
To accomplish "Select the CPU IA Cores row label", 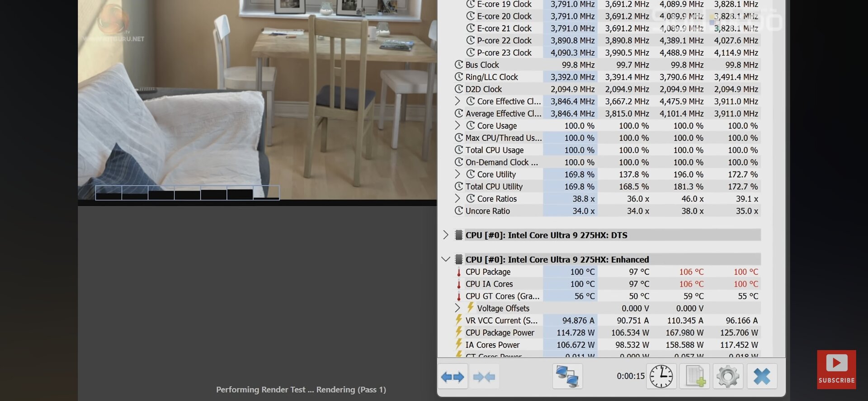I will point(489,284).
